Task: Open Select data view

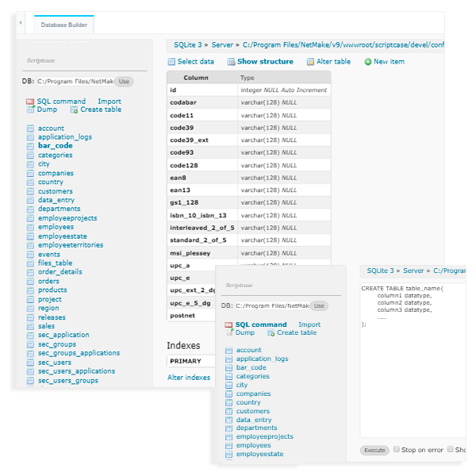Action: pos(195,62)
